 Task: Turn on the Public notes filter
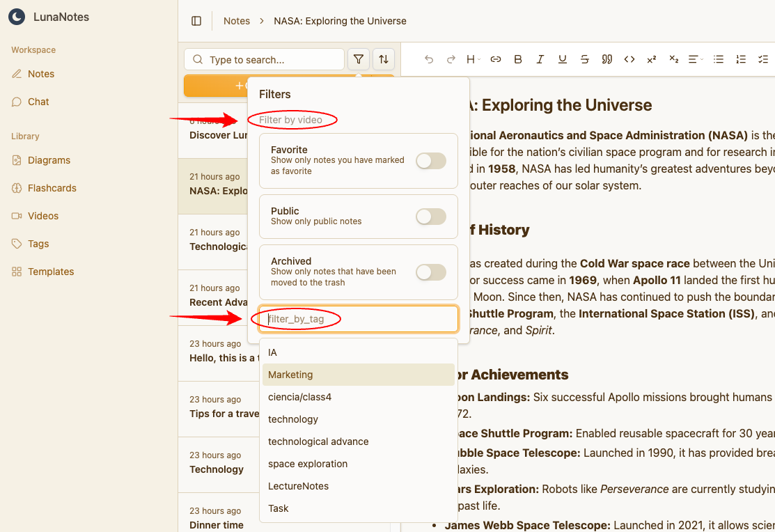(430, 217)
